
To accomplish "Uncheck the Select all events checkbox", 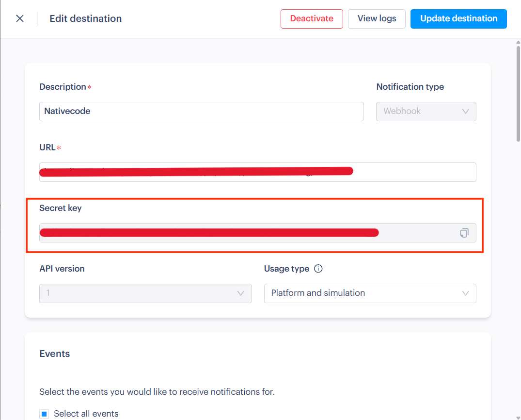I will [x=44, y=414].
